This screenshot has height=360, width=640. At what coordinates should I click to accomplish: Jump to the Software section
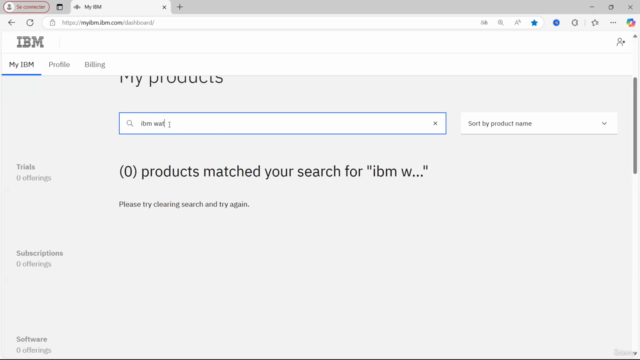click(32, 339)
